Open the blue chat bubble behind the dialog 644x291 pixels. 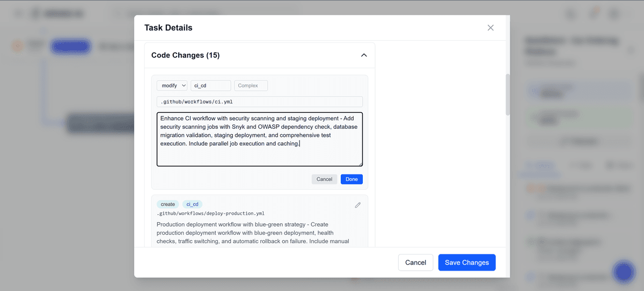click(624, 272)
